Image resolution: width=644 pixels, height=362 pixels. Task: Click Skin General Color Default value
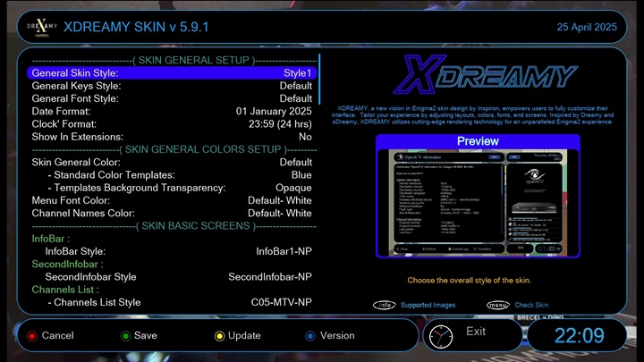point(296,162)
